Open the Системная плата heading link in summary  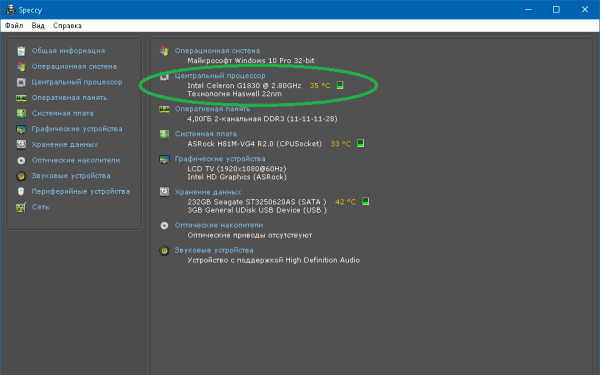tap(205, 134)
